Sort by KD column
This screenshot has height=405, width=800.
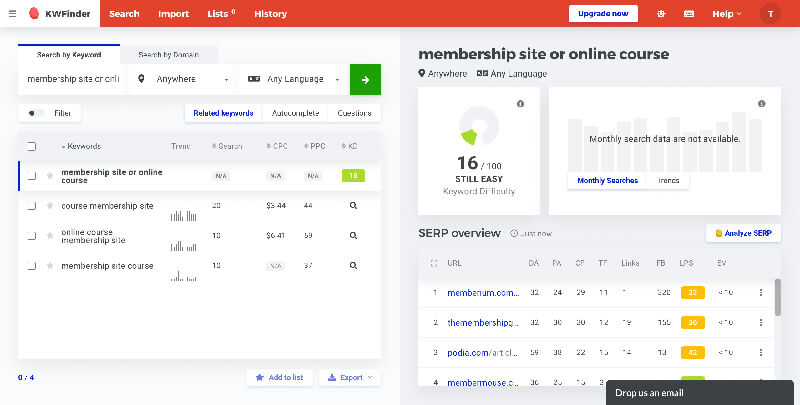click(x=349, y=146)
